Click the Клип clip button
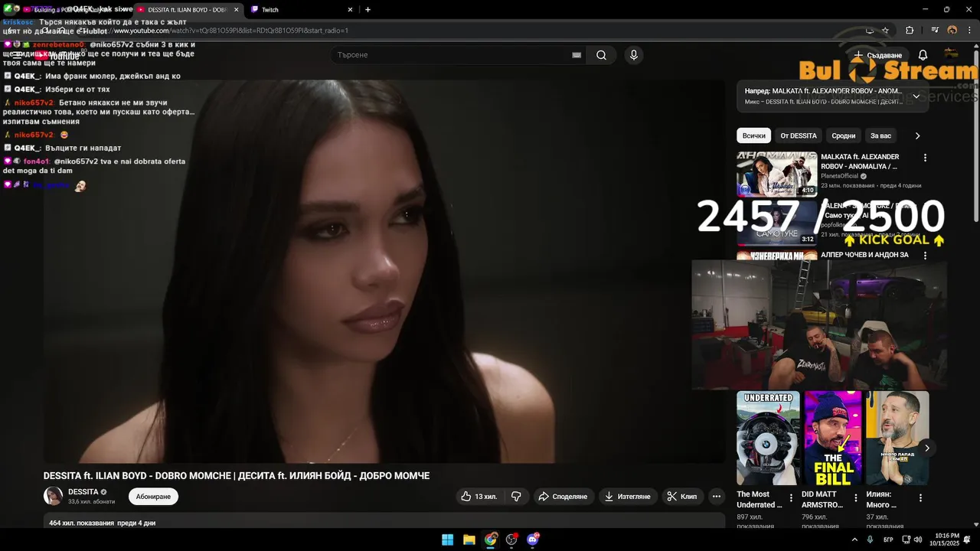980x551 pixels. point(681,497)
